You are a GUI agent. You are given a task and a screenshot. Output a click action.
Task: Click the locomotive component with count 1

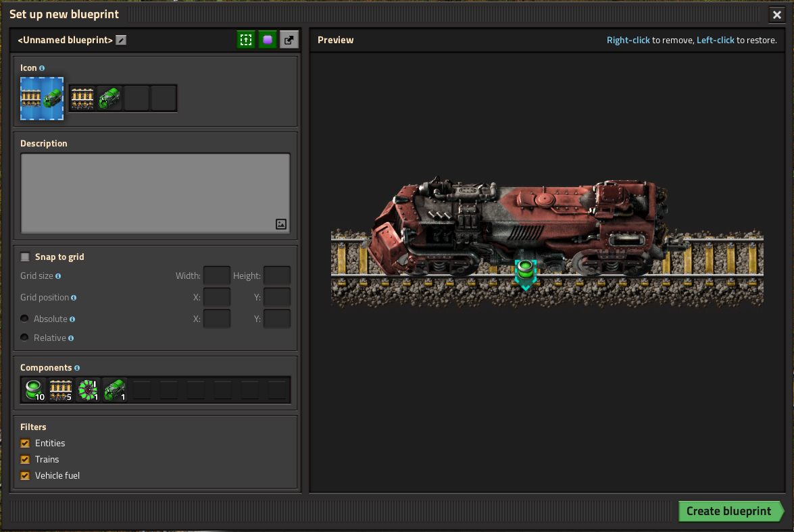point(115,390)
